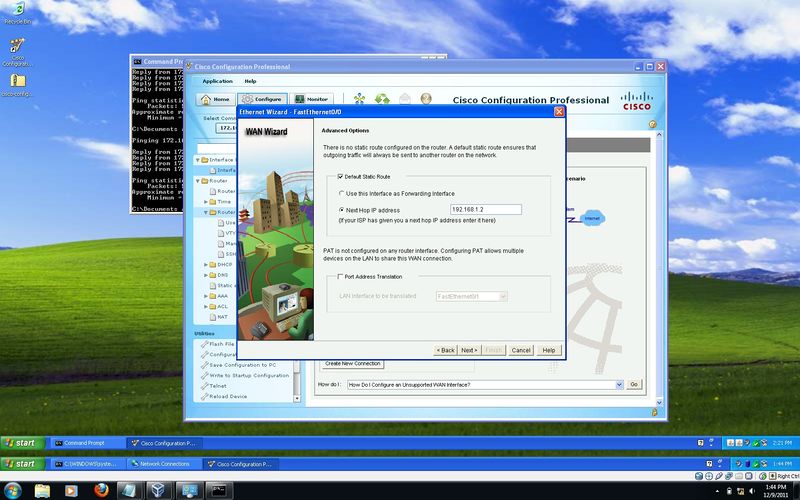Select the Next Hop IP address radio button

tap(341, 210)
